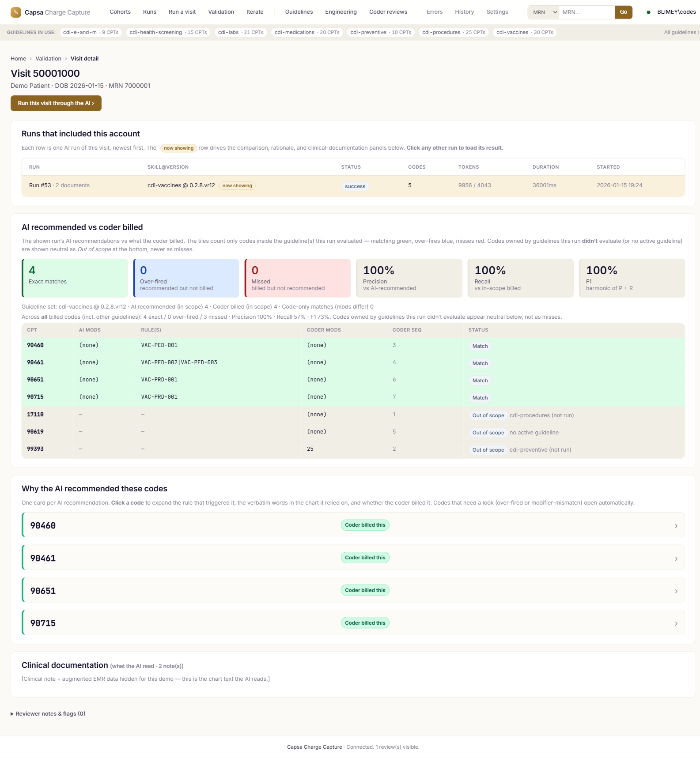Screen dimensions: 700x758
Task: Select Run #53 row in runs table
Action: coord(353,186)
